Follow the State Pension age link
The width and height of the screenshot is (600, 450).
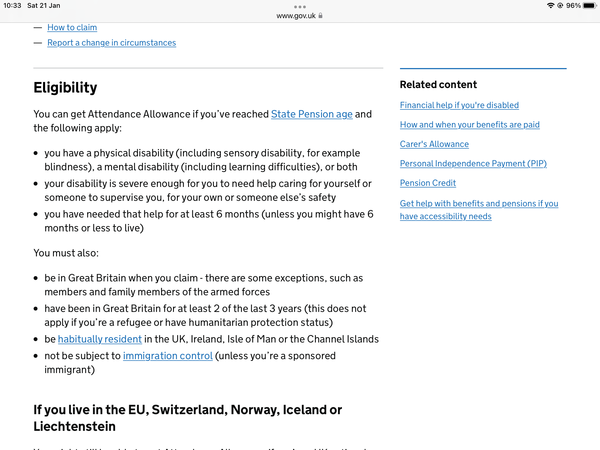311,114
